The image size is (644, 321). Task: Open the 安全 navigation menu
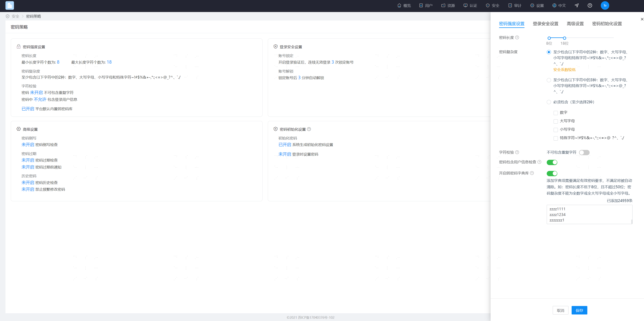[x=493, y=5]
